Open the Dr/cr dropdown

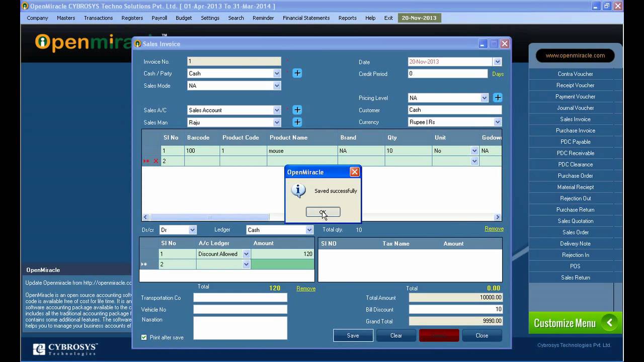pos(192,230)
